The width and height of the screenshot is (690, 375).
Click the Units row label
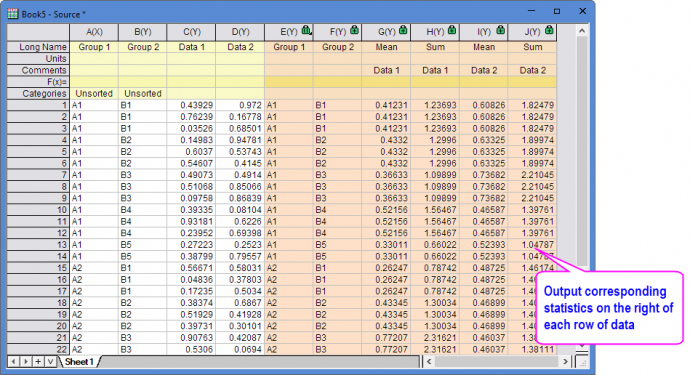[38, 59]
